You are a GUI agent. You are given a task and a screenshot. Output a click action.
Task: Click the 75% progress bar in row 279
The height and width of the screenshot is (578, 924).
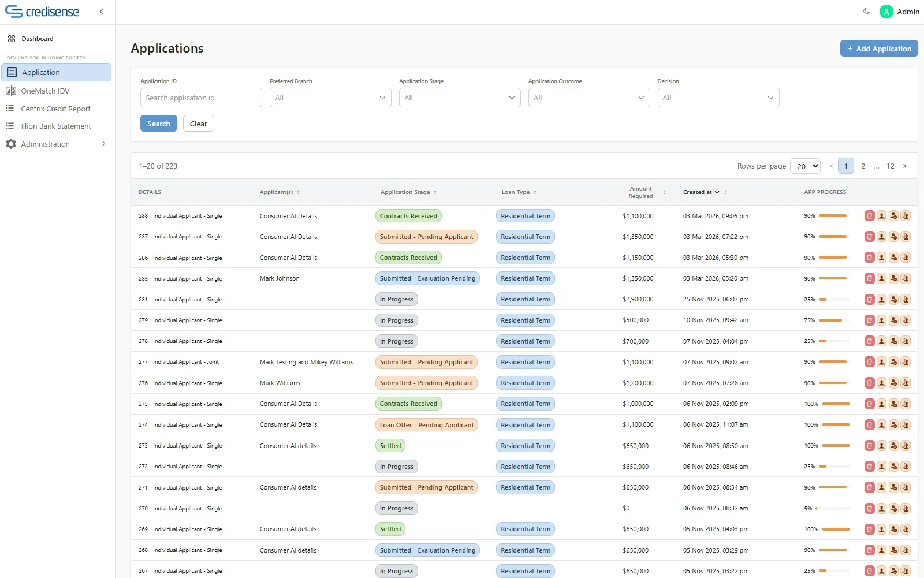[834, 320]
